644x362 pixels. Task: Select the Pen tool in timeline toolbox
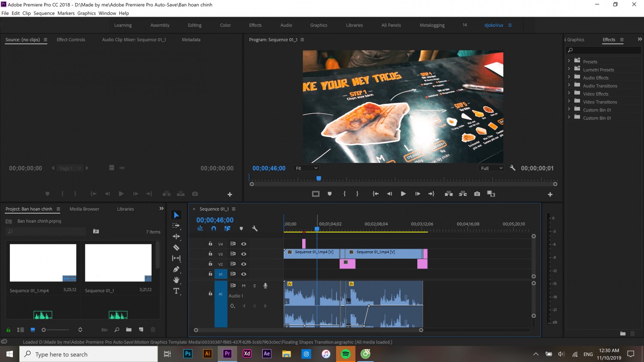click(176, 269)
